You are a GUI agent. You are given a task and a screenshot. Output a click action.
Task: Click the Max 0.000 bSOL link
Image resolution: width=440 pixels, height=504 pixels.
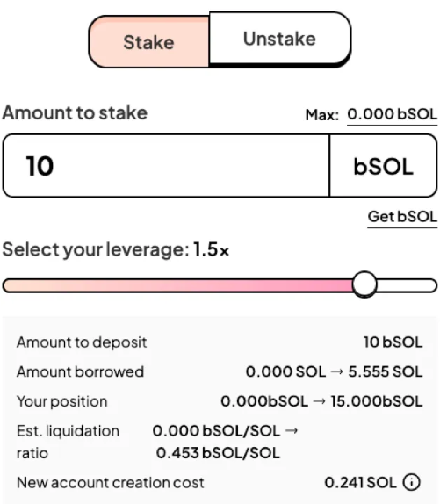[x=392, y=114]
